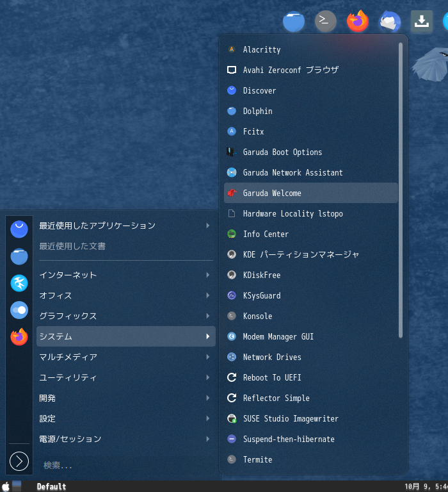448x492 pixels.
Task: Click the apple logo launcher in bottom panel
Action: (x=6, y=487)
